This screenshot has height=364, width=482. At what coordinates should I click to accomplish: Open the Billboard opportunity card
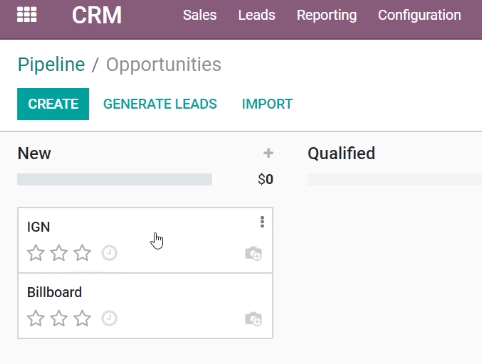145,306
